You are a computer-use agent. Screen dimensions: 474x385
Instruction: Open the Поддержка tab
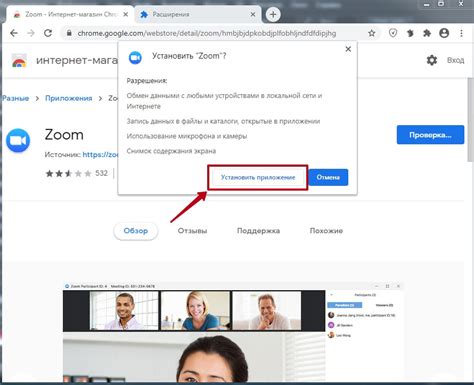[258, 231]
